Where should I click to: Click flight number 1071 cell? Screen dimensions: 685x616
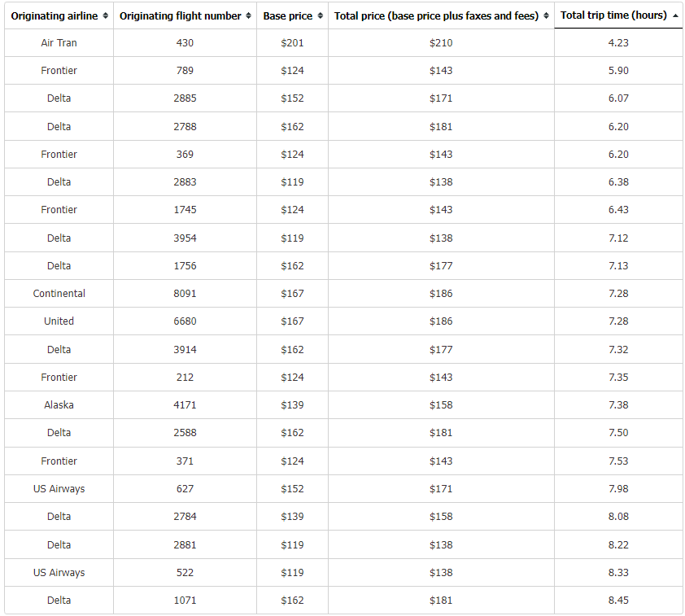[x=185, y=601]
